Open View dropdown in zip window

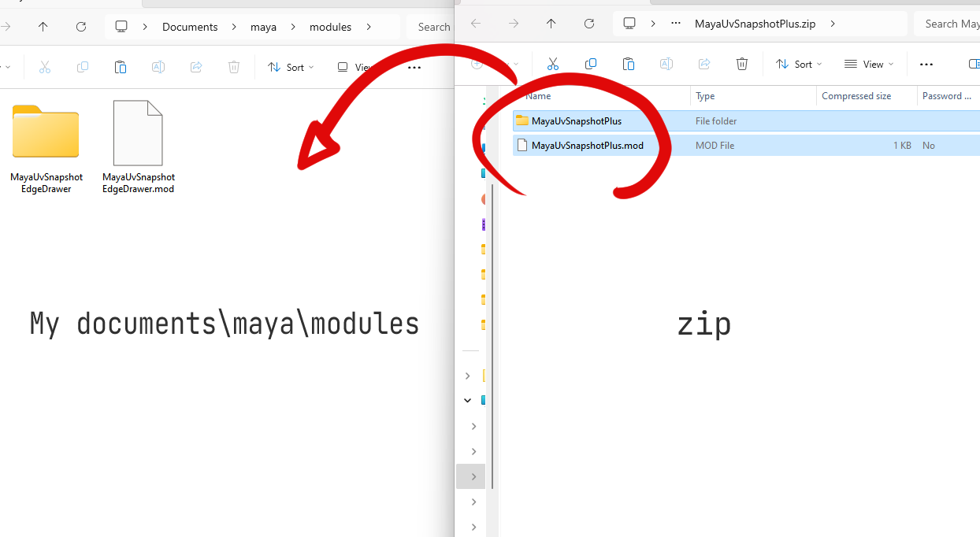[869, 64]
